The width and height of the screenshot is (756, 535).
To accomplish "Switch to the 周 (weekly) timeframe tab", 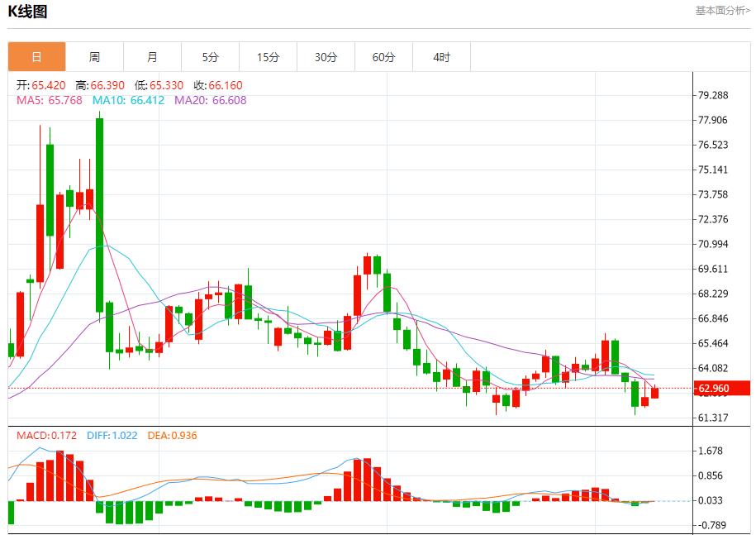I will (x=93, y=56).
